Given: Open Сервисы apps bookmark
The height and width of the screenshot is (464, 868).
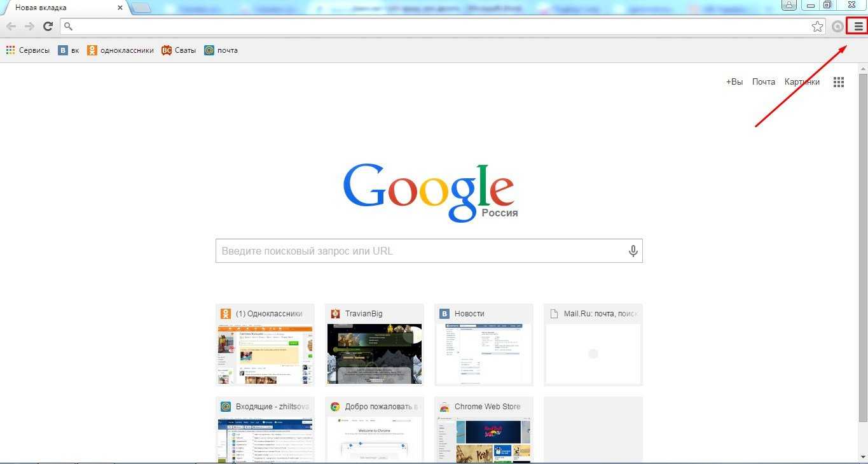Looking at the screenshot, I should point(28,50).
